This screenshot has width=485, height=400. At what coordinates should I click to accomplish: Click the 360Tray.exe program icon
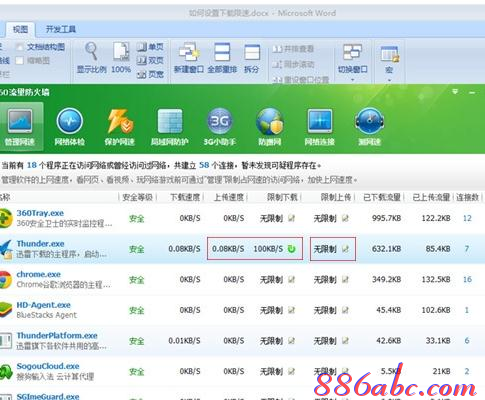point(6,218)
